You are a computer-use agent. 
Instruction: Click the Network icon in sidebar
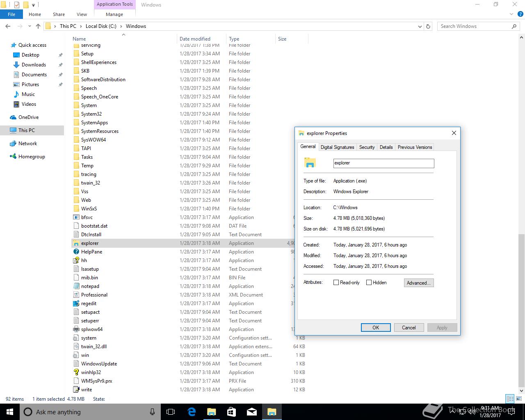[x=13, y=144]
